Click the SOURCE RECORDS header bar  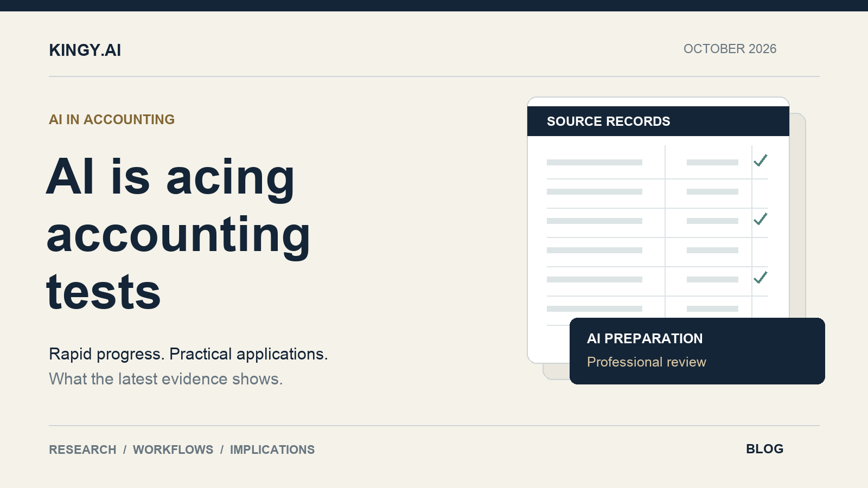[658, 121]
